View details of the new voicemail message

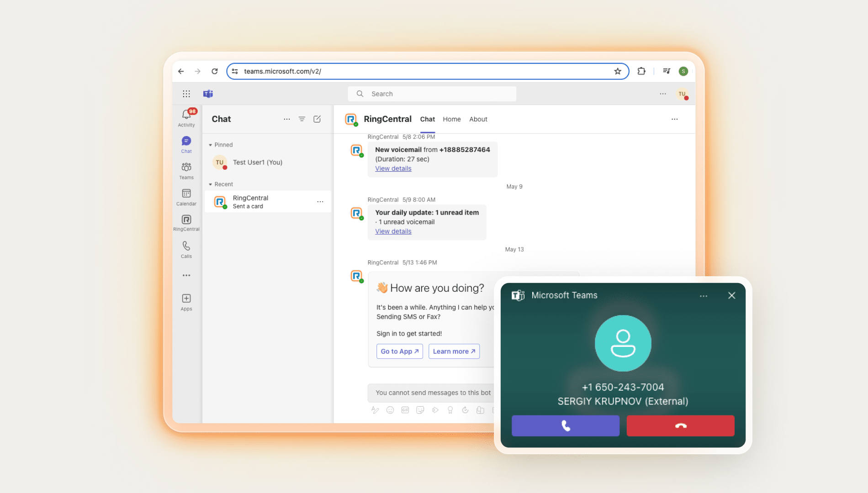coord(393,168)
